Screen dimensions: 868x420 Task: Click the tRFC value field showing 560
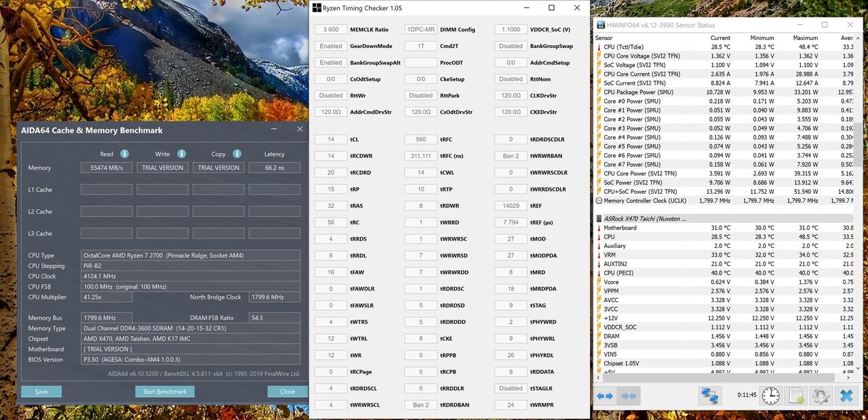421,140
